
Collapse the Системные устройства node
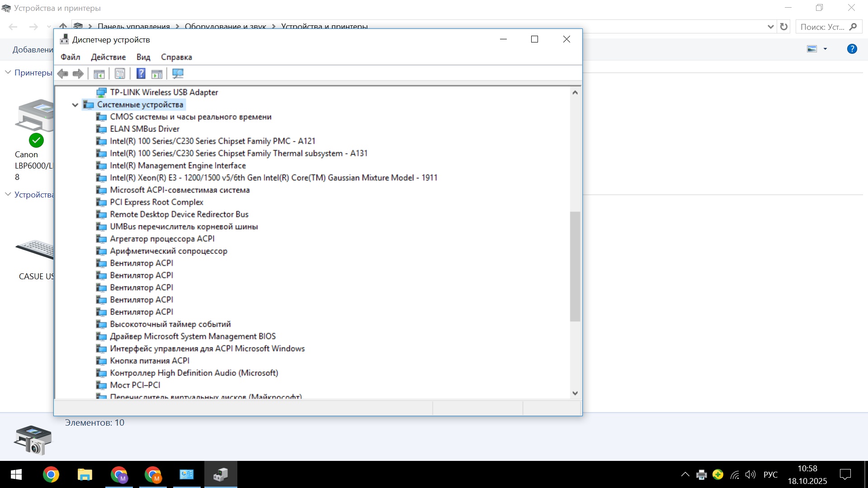click(x=75, y=105)
